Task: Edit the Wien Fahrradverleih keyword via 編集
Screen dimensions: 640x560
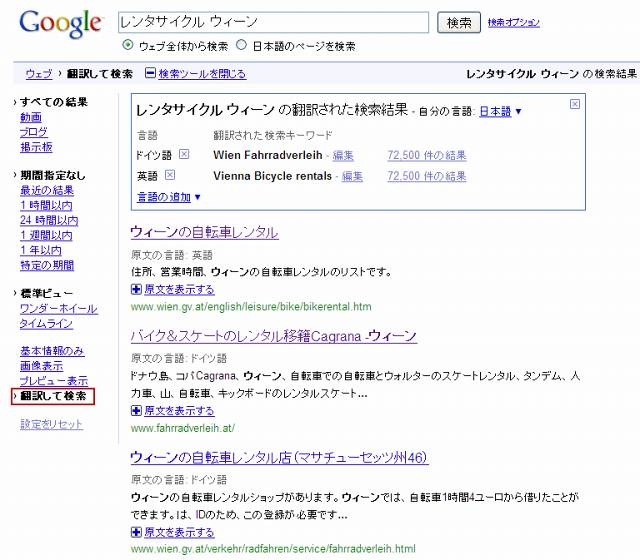Action: coord(343,156)
